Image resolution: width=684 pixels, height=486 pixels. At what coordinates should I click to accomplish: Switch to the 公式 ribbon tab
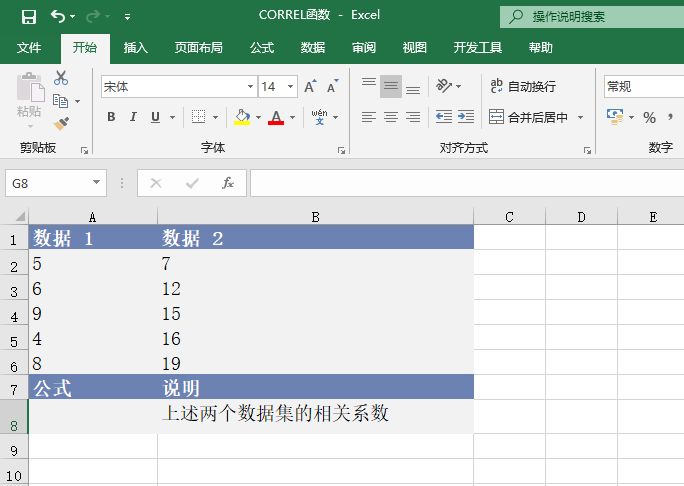click(262, 48)
